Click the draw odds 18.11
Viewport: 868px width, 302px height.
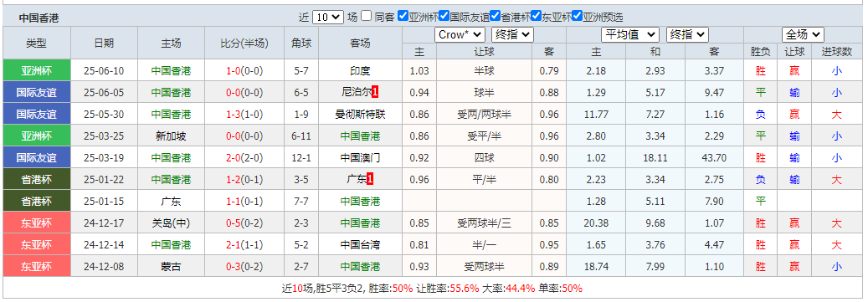click(655, 157)
